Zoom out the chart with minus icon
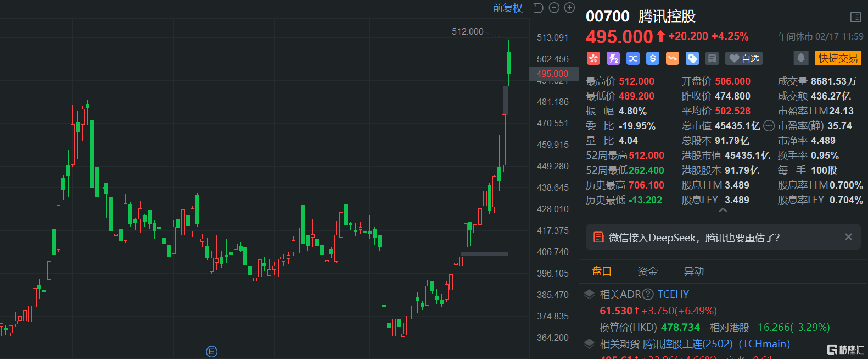 [x=554, y=8]
